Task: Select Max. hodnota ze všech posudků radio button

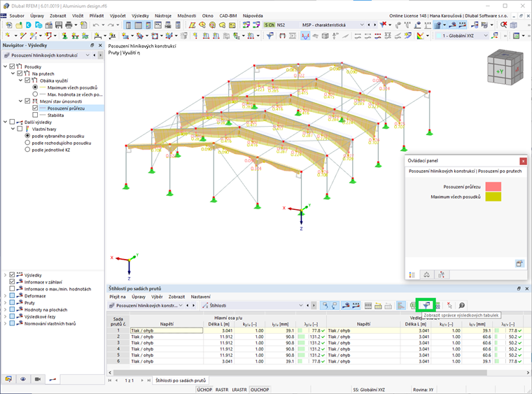Action: coord(35,94)
